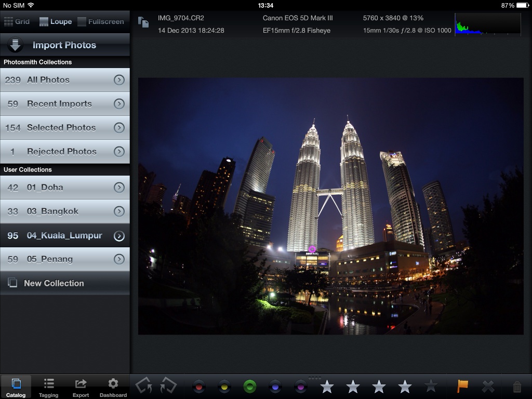Expand 03_Bangkok chevron

tap(119, 211)
